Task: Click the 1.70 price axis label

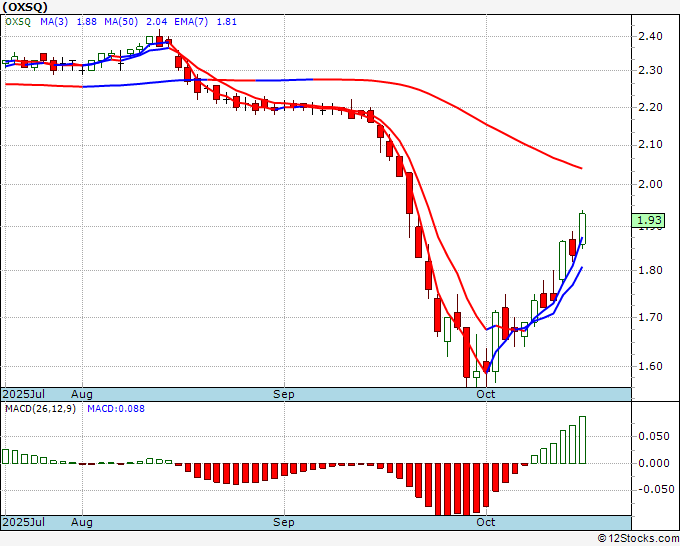Action: [651, 317]
